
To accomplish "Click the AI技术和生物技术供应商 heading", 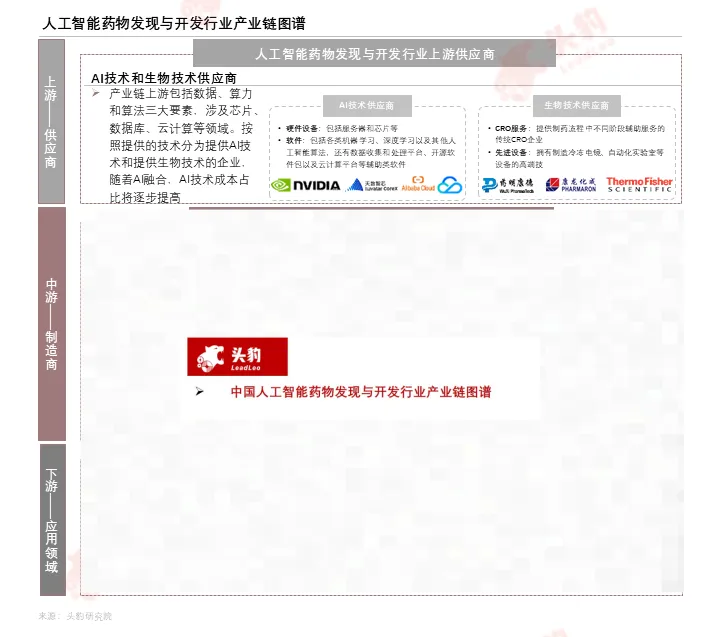I will [163, 77].
